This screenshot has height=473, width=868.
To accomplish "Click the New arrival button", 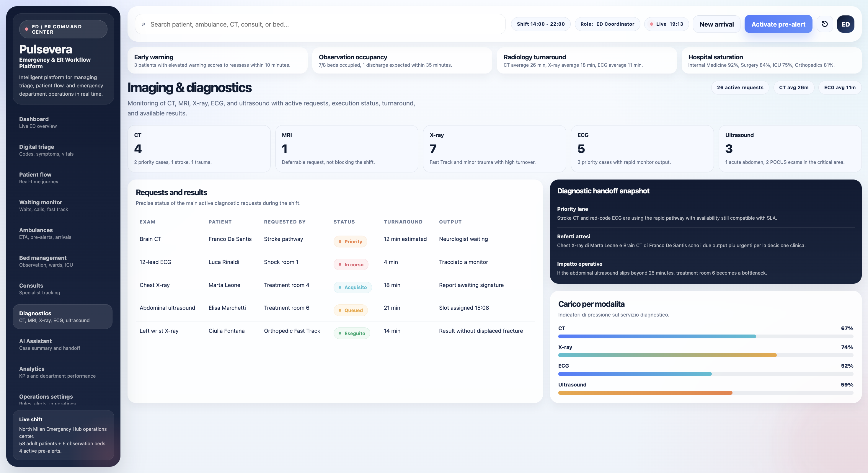I will click(x=716, y=24).
